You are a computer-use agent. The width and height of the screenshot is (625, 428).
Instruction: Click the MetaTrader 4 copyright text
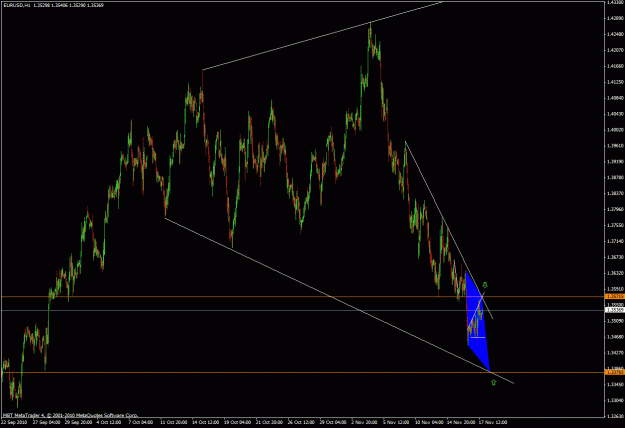[x=70, y=415]
